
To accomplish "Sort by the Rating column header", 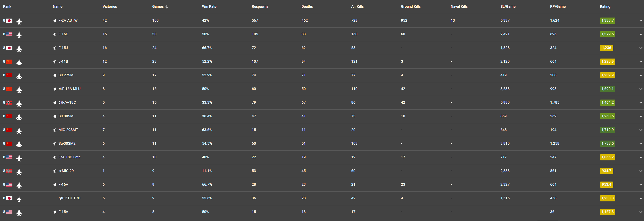I will point(605,6).
